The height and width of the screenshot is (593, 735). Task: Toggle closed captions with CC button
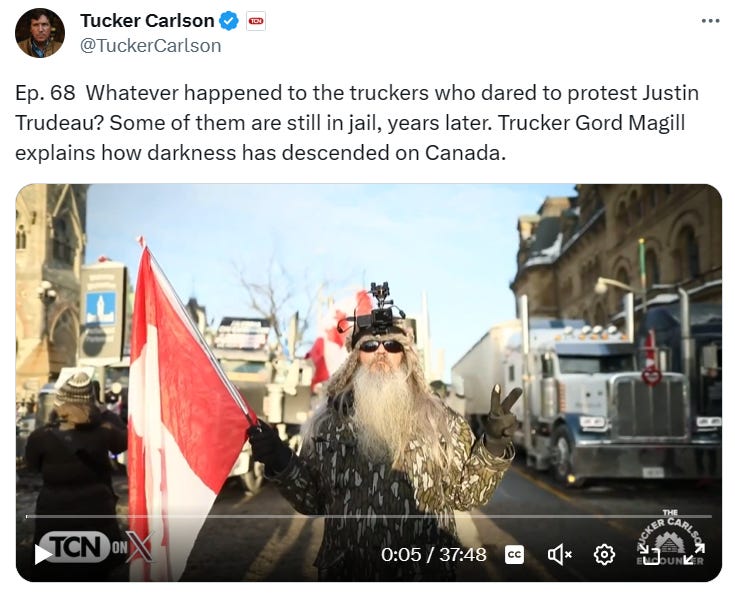coord(514,555)
